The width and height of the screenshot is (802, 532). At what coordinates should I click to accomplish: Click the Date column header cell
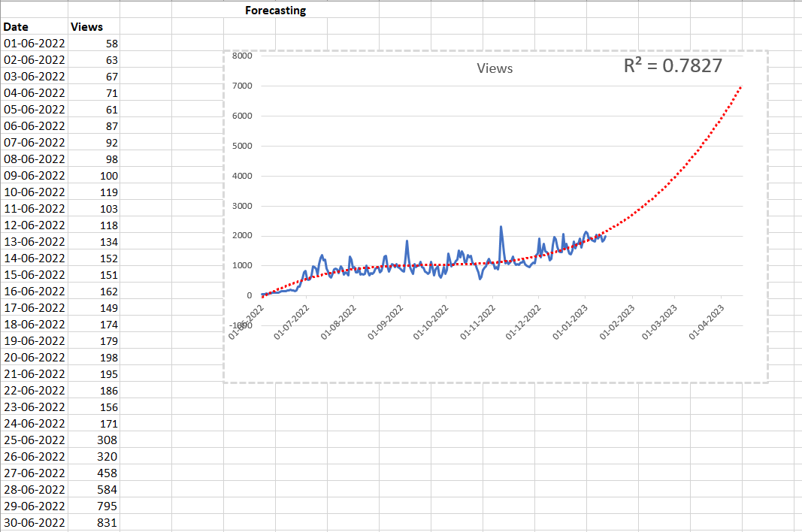[16, 27]
